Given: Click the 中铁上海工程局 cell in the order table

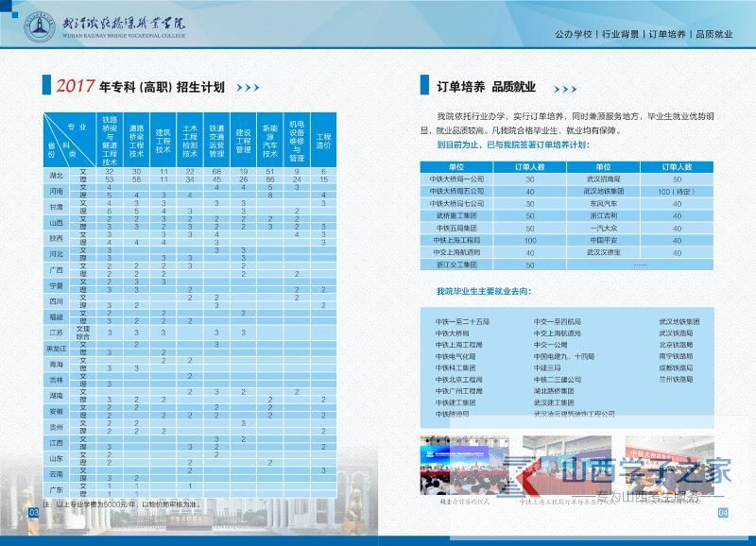Looking at the screenshot, I should (456, 240).
